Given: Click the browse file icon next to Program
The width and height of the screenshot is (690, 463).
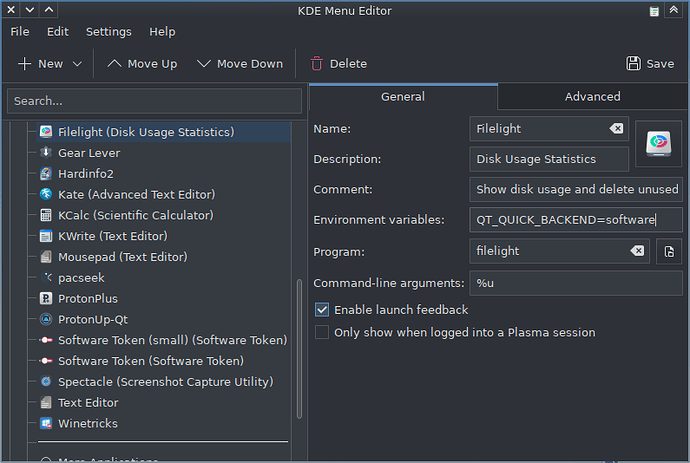Looking at the screenshot, I should pos(669,251).
